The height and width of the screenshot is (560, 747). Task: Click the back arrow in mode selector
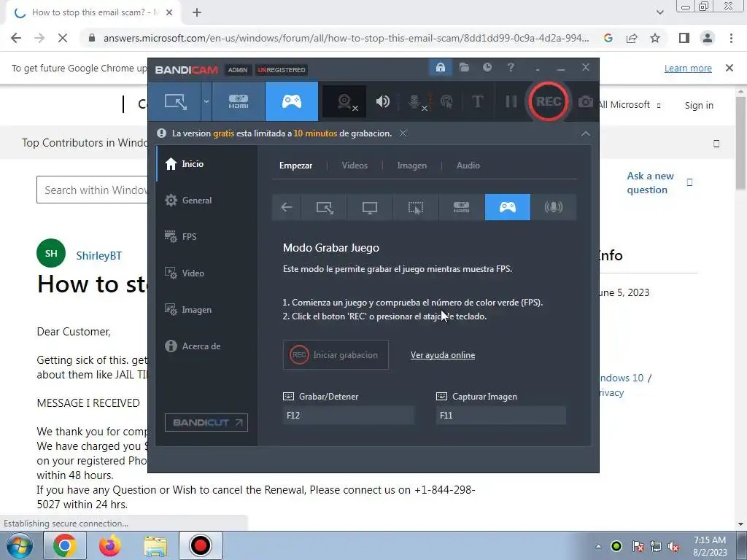pos(286,207)
